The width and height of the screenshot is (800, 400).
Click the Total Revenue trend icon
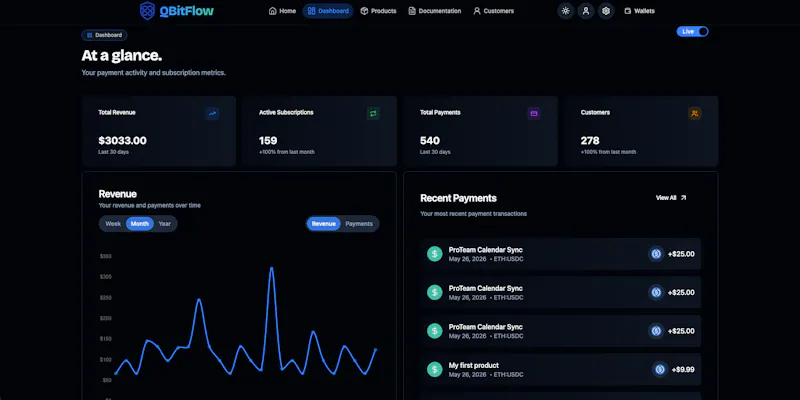click(x=212, y=113)
